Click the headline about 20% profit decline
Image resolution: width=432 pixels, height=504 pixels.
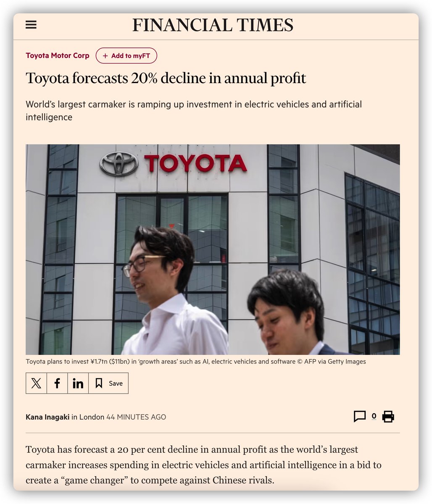[166, 78]
